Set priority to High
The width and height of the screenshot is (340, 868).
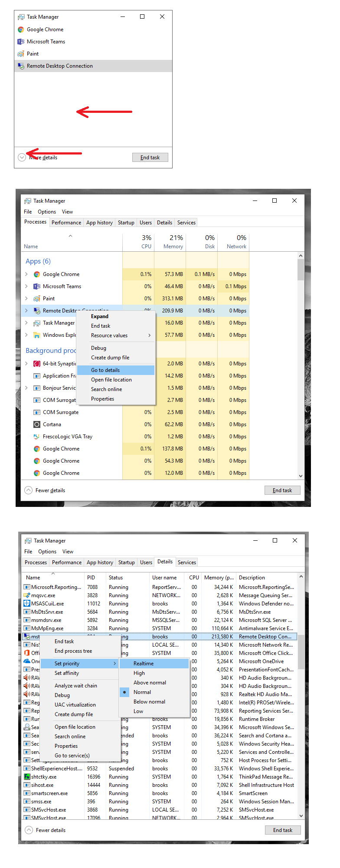154,673
